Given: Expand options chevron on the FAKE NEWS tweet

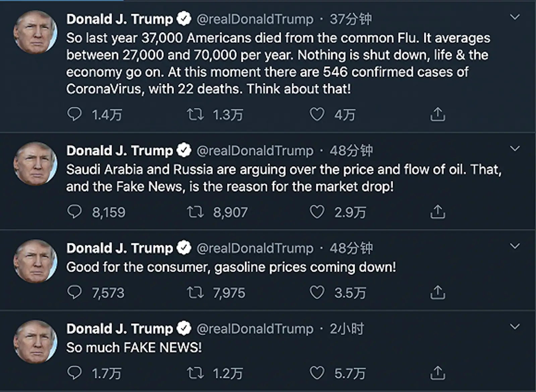Looking at the screenshot, I should click(515, 327).
